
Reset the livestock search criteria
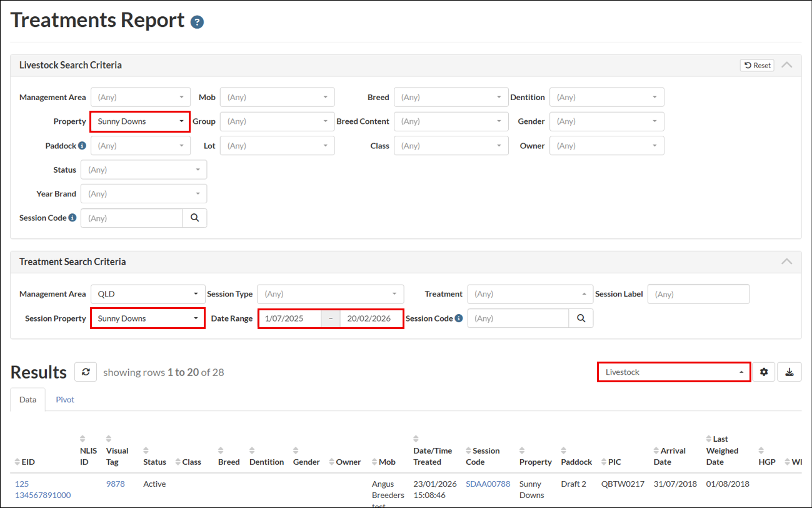(757, 65)
